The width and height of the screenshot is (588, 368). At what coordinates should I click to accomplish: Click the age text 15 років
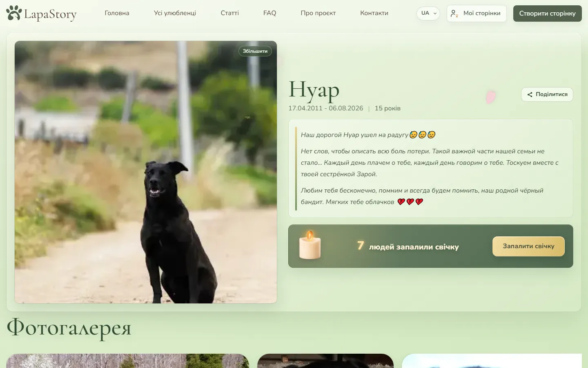pos(388,108)
